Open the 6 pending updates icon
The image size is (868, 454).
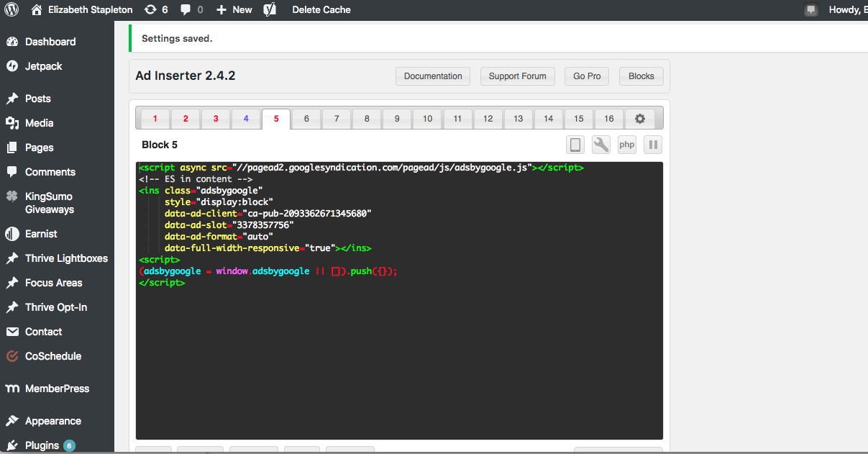pos(156,9)
